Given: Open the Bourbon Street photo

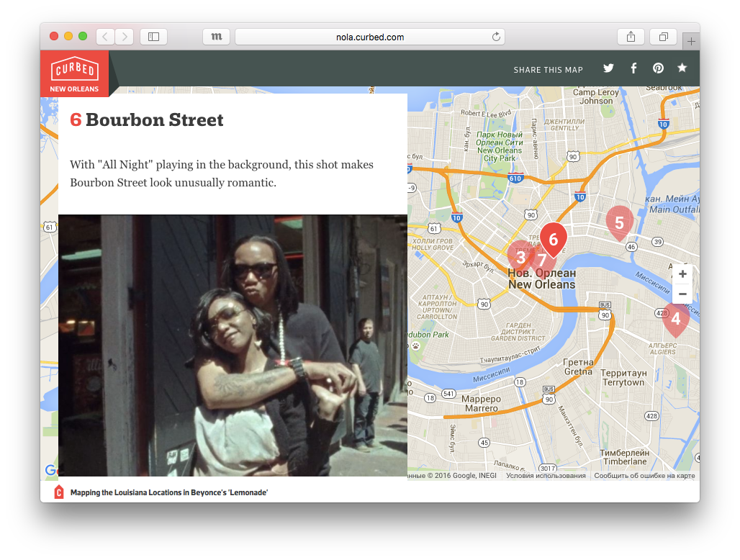Looking at the screenshot, I should tap(233, 346).
